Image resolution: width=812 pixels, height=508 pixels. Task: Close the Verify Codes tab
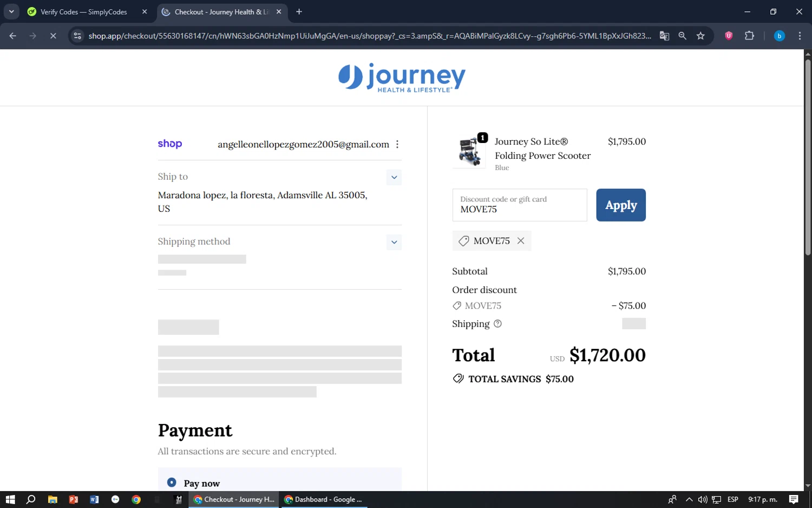pyautogui.click(x=145, y=12)
